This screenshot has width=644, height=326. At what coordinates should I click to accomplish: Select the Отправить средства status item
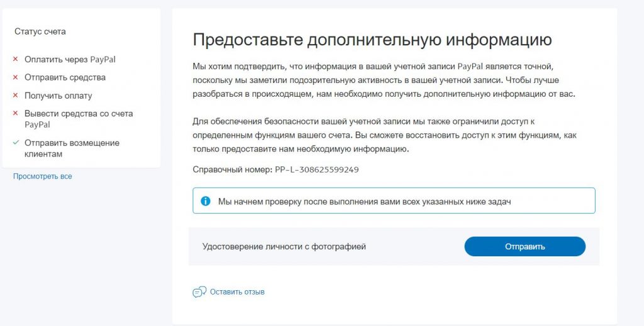point(65,77)
